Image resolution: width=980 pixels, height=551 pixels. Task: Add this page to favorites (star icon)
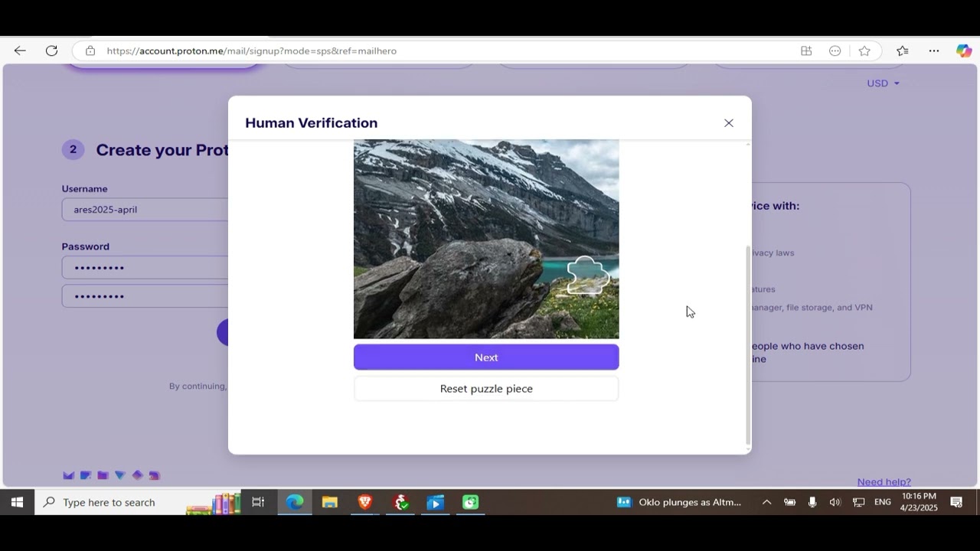(864, 51)
